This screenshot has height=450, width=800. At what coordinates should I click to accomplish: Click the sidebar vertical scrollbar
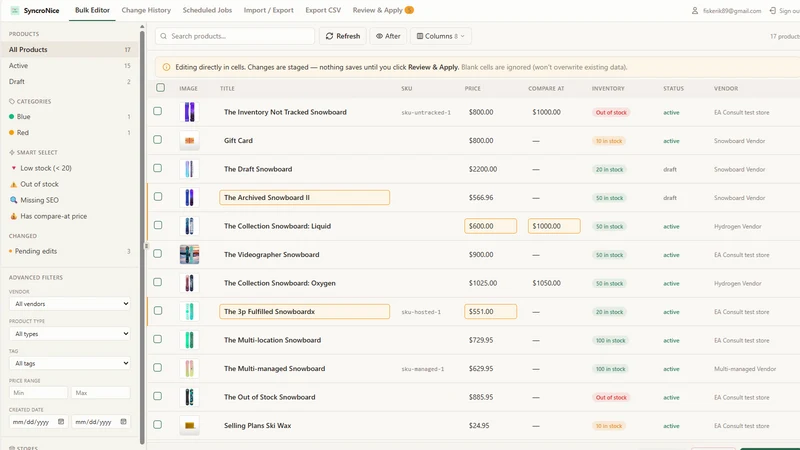(142, 237)
